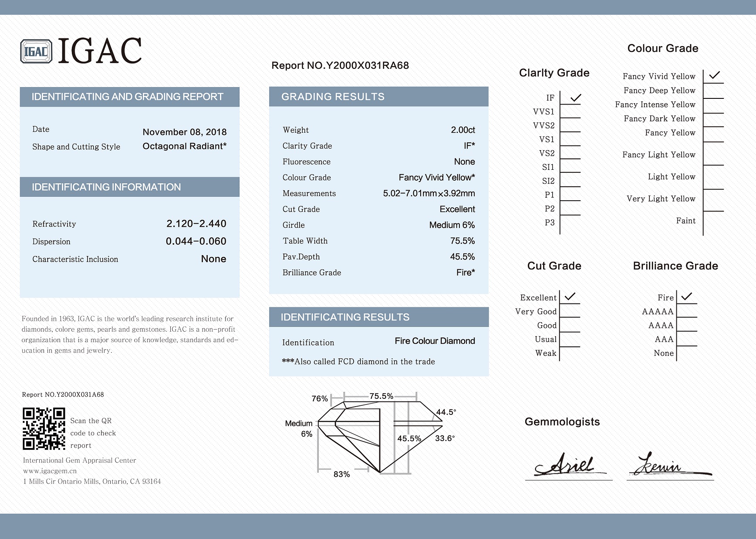Select the Very Good cut grade box
Image resolution: width=756 pixels, height=539 pixels.
pyautogui.click(x=570, y=311)
